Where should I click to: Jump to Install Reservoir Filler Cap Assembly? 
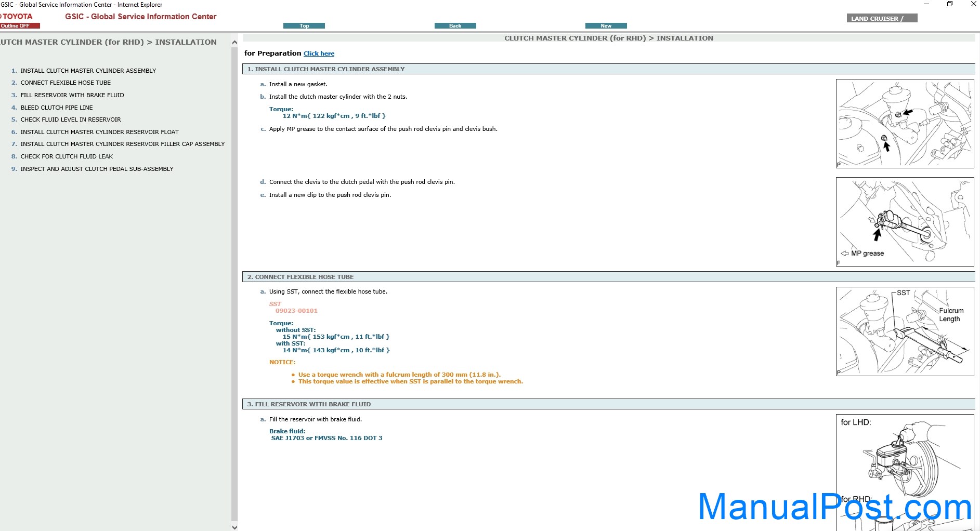pos(123,144)
